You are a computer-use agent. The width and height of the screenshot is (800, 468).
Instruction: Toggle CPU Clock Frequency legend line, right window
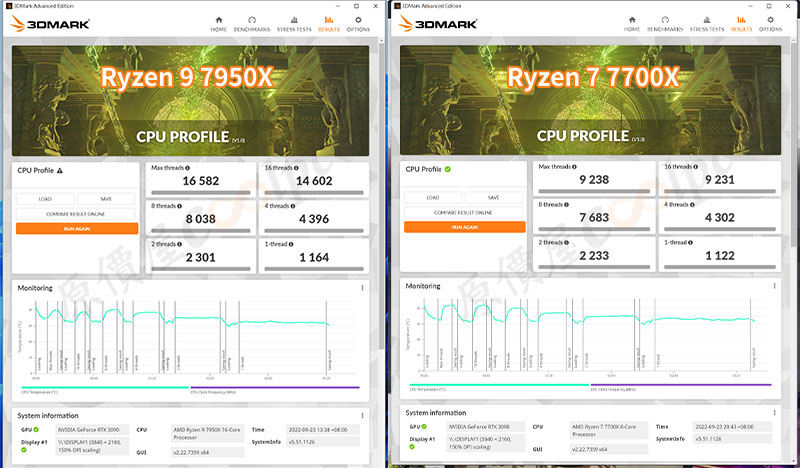[681, 385]
